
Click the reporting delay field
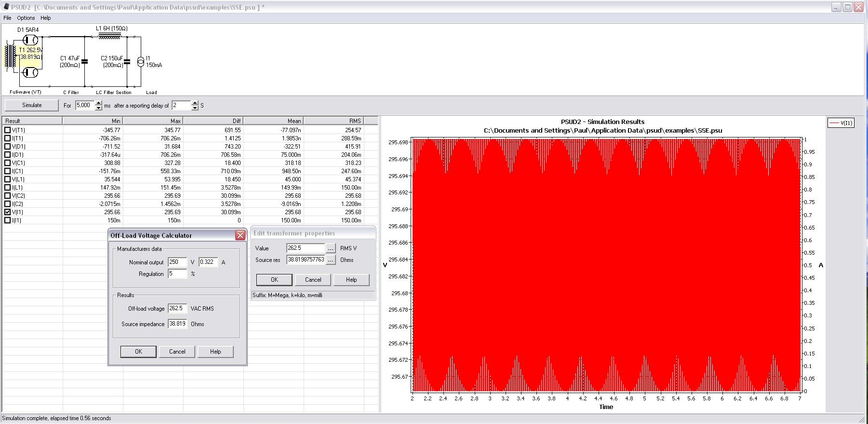182,105
